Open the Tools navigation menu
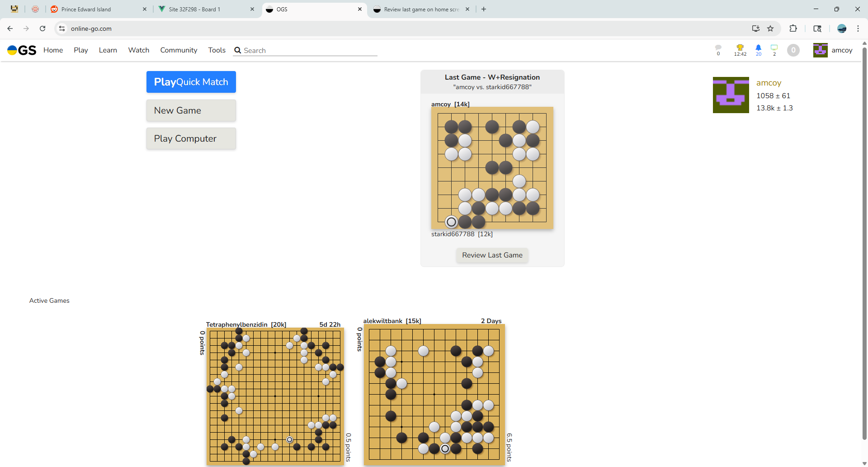The height and width of the screenshot is (467, 868). pyautogui.click(x=217, y=50)
